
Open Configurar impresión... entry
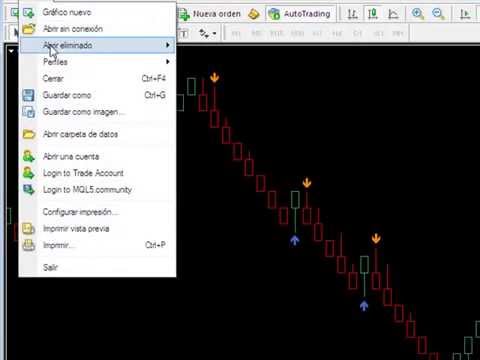pyautogui.click(x=97, y=212)
